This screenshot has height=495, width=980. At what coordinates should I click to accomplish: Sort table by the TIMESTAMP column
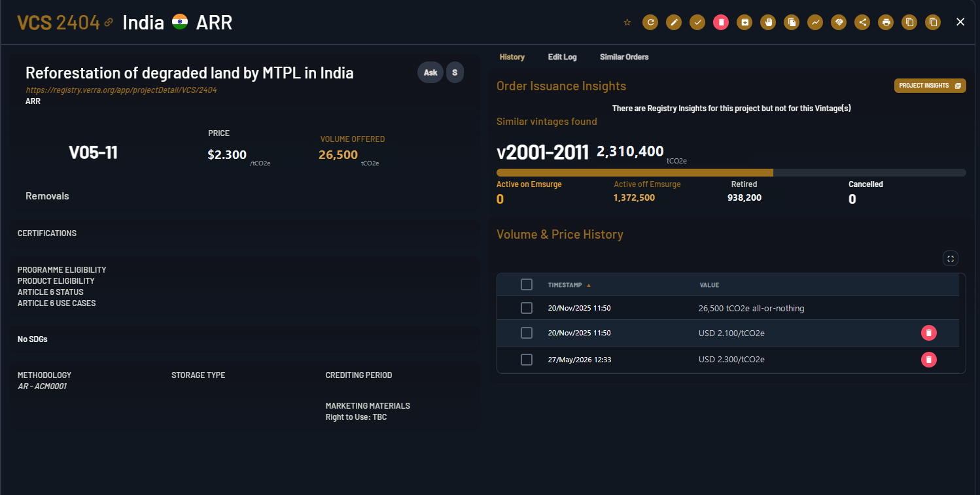coord(569,285)
